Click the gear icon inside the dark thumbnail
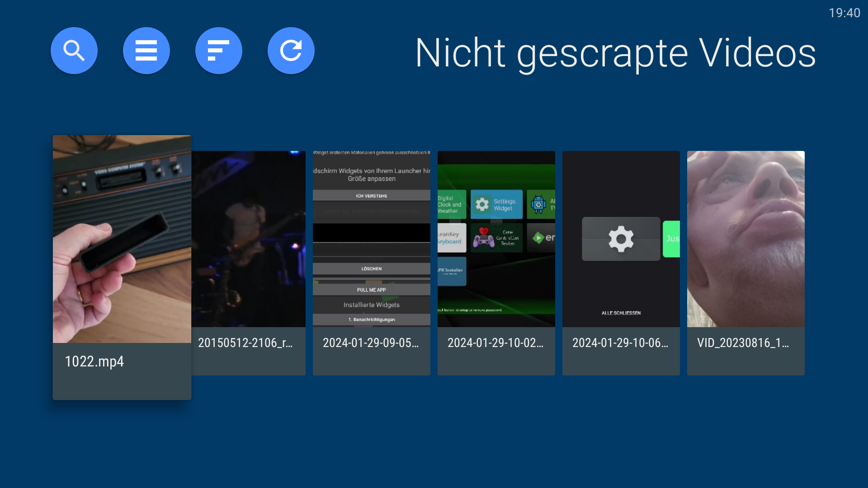This screenshot has width=868, height=488. (621, 239)
